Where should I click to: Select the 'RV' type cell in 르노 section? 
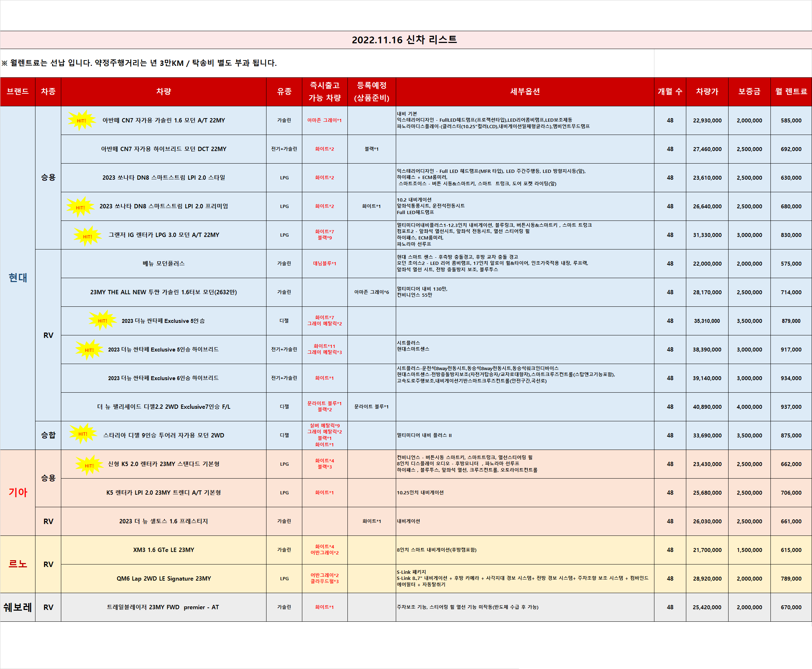[48, 564]
